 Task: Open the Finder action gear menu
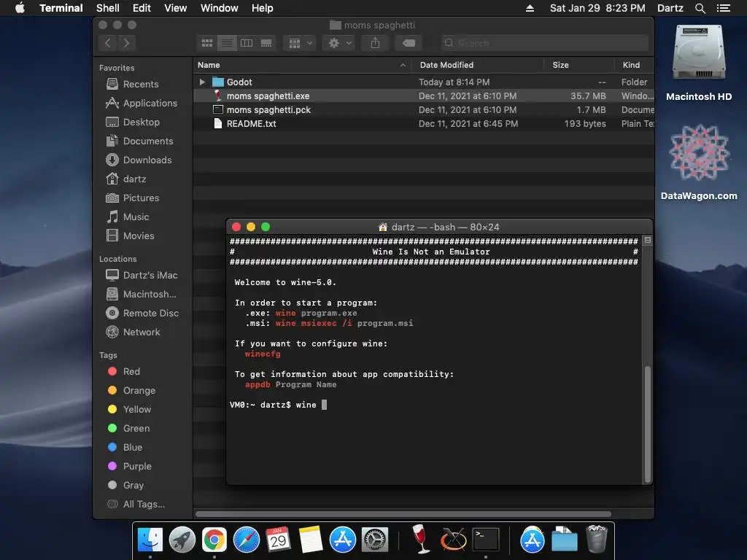pos(340,43)
